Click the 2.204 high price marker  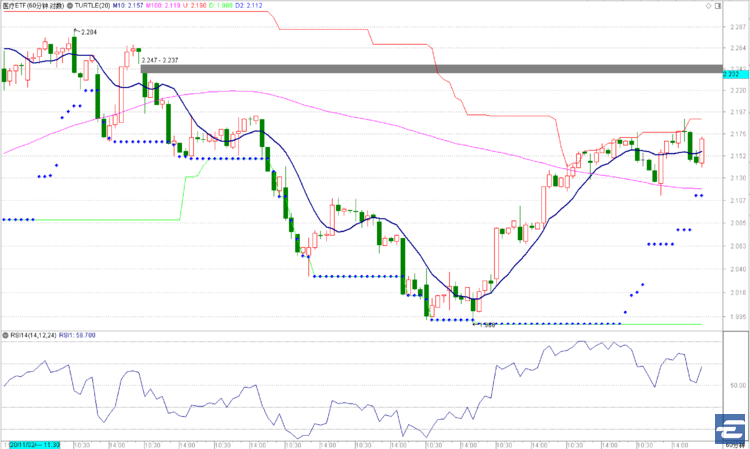(x=86, y=32)
